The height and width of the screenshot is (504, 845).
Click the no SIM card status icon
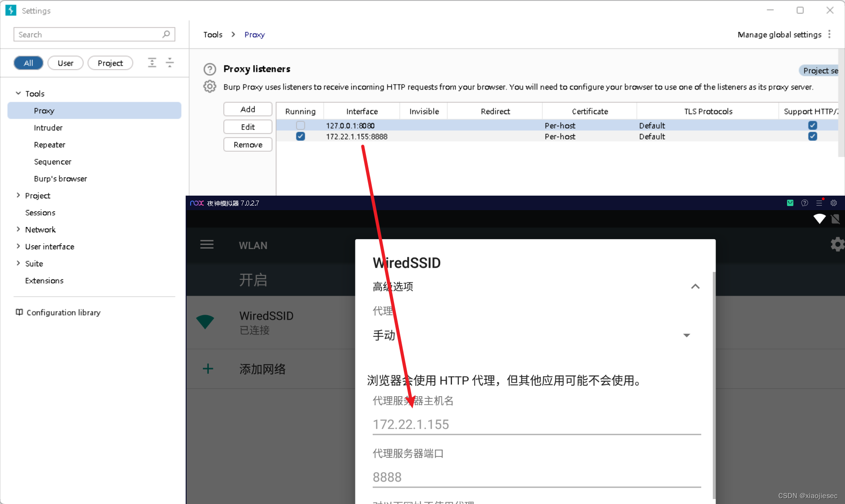point(835,219)
